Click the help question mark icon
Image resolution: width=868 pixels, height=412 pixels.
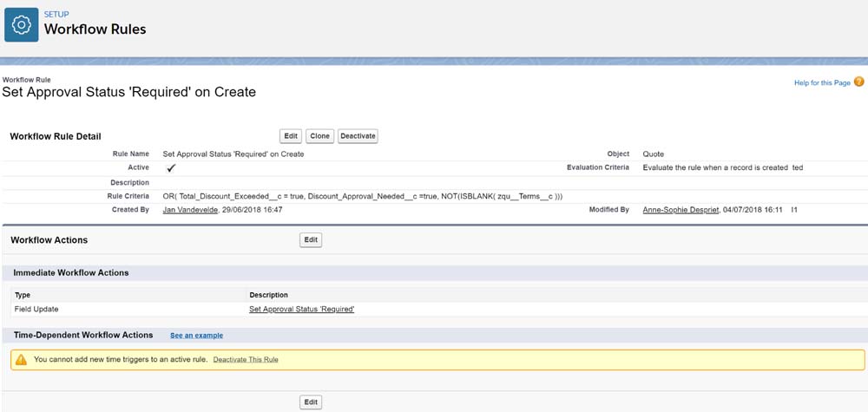[858, 82]
